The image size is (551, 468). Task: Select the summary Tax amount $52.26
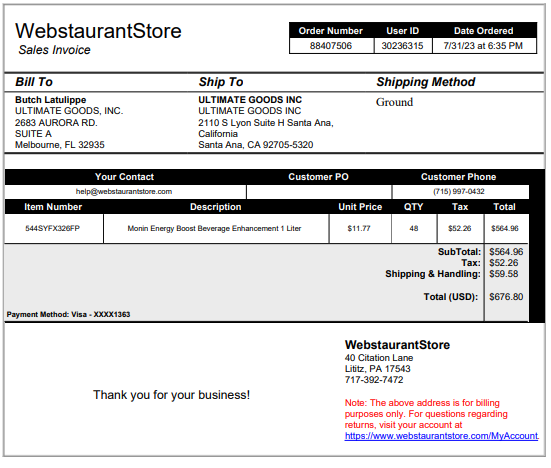(504, 263)
